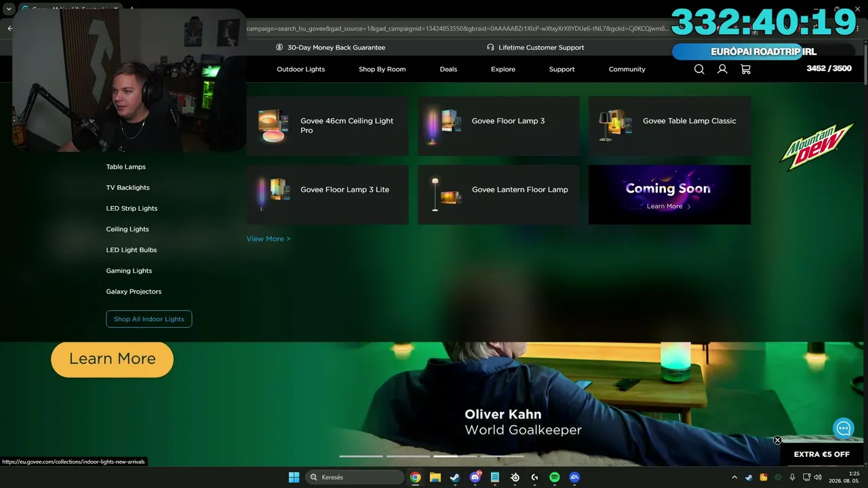Click 30-Day Money Back Guarantee text
The image size is (868, 488).
(336, 47)
